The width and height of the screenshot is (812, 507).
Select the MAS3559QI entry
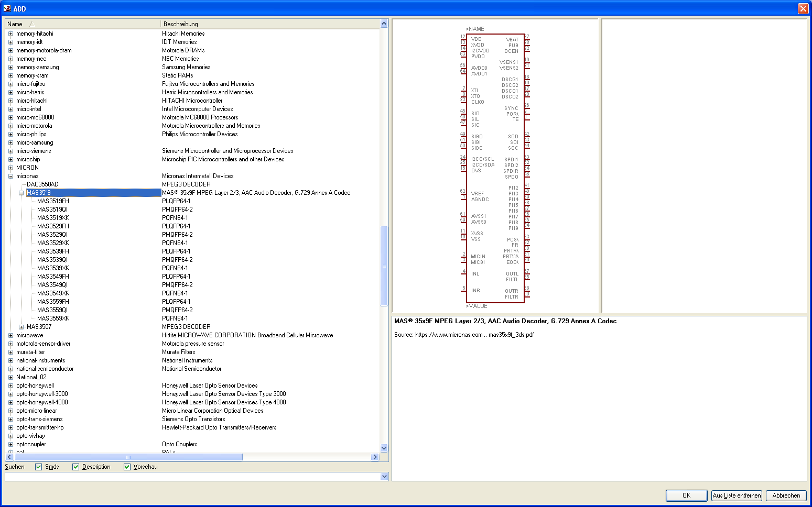(x=52, y=310)
